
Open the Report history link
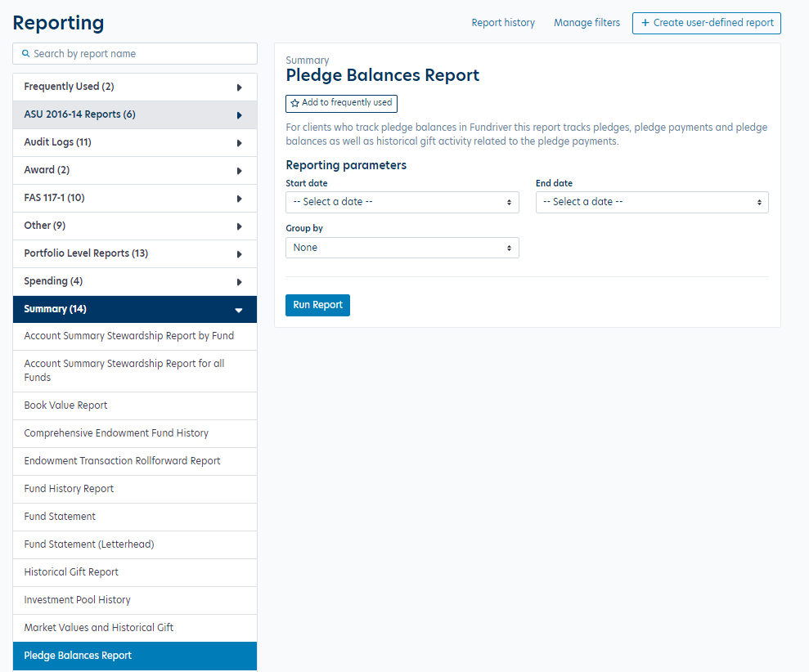pyautogui.click(x=503, y=23)
